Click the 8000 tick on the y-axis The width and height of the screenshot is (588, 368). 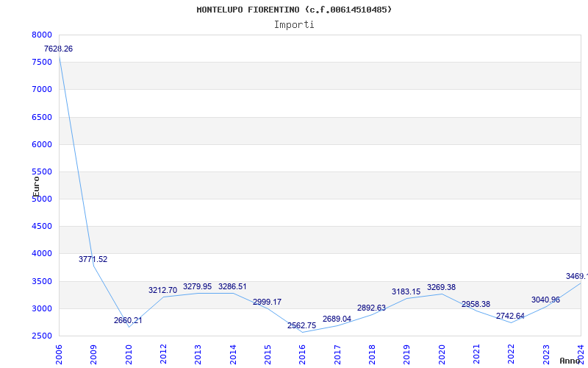pos(42,35)
